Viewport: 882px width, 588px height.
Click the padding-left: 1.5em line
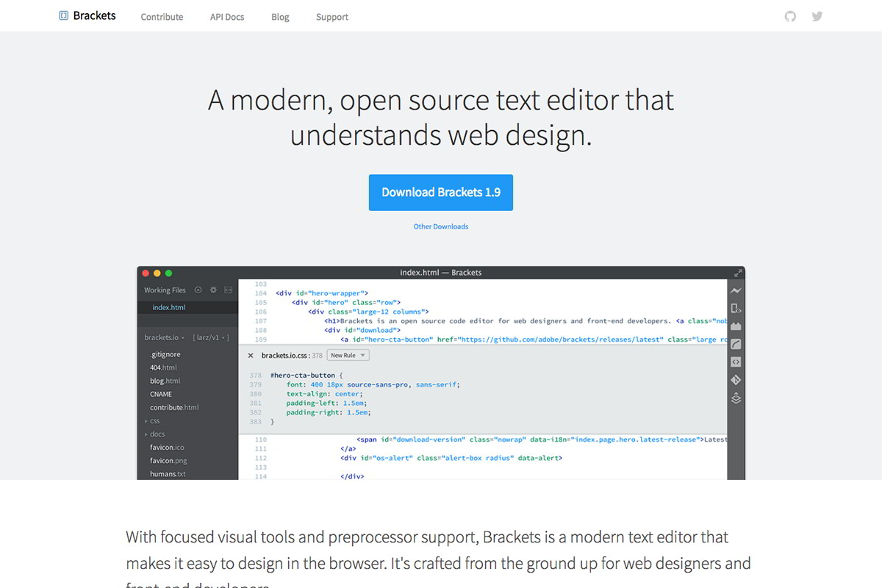(x=326, y=404)
